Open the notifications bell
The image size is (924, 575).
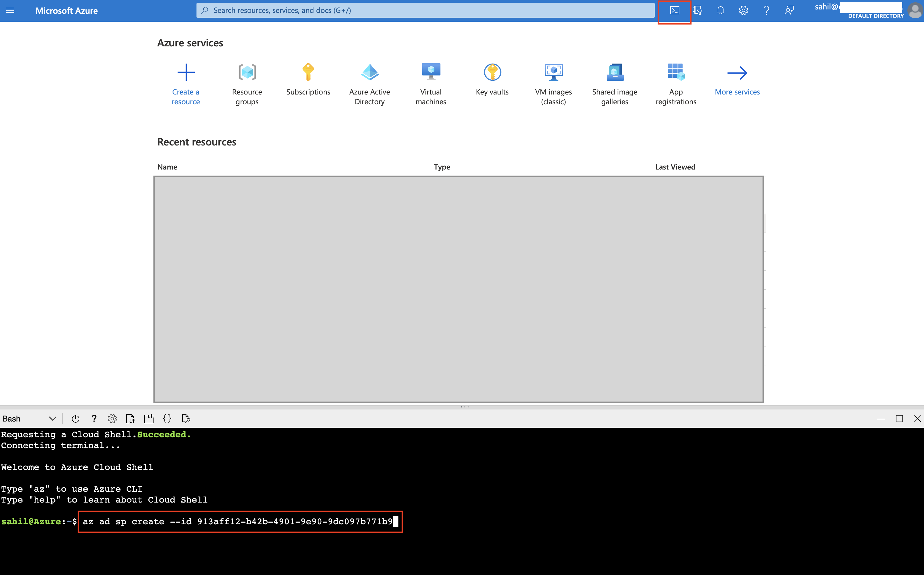720,10
